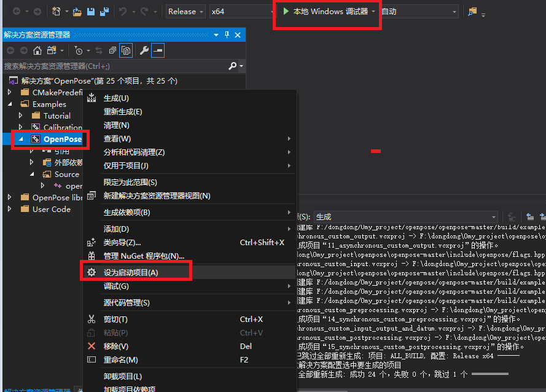The image size is (546, 392).
Task: Click the red X icon for Remove
Action: point(92,346)
